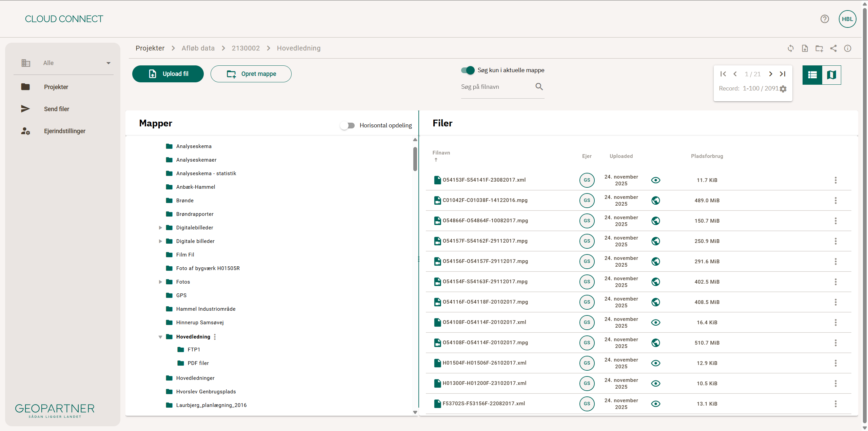Click eye preview for F53702S-F53156F-22082017.xml

click(656, 404)
